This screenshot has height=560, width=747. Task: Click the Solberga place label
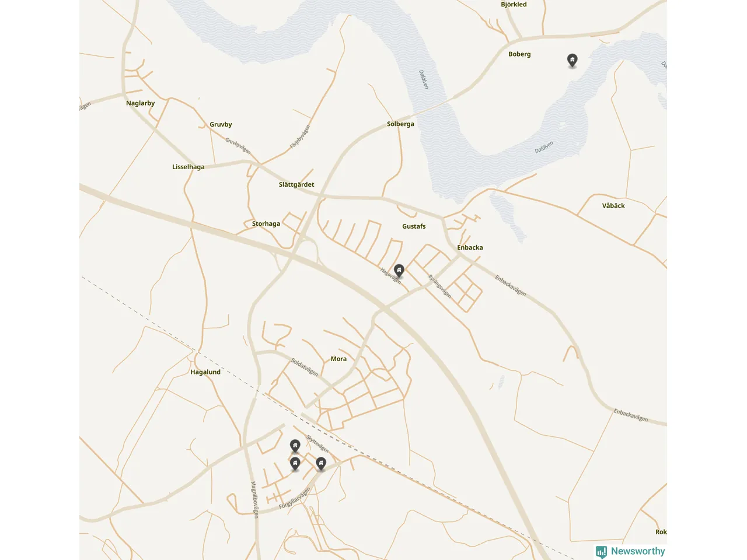[400, 124]
